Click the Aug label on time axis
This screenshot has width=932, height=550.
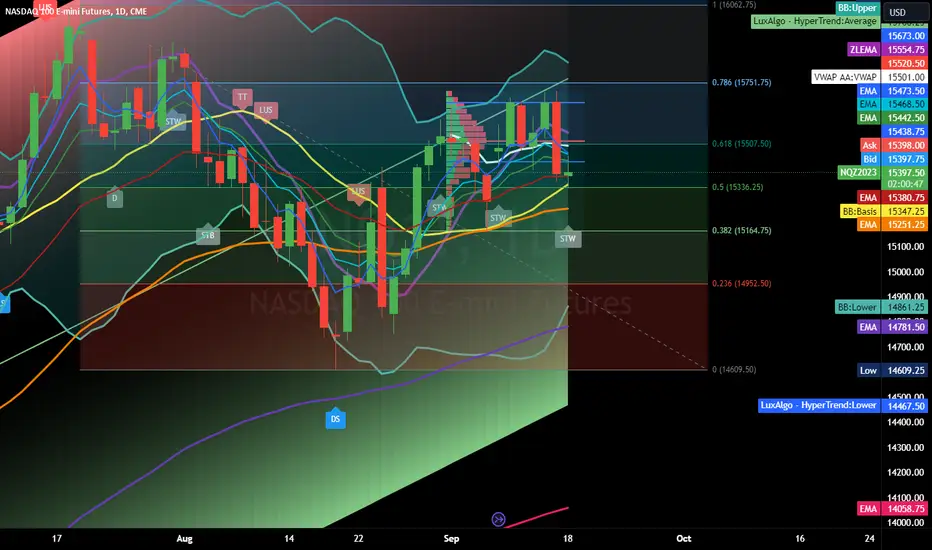pos(185,539)
